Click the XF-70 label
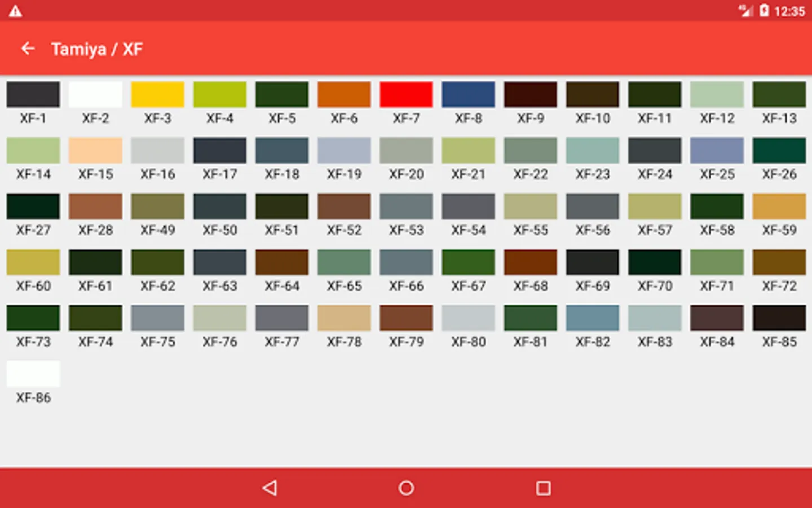Viewport: 812px width, 508px height. coord(655,286)
